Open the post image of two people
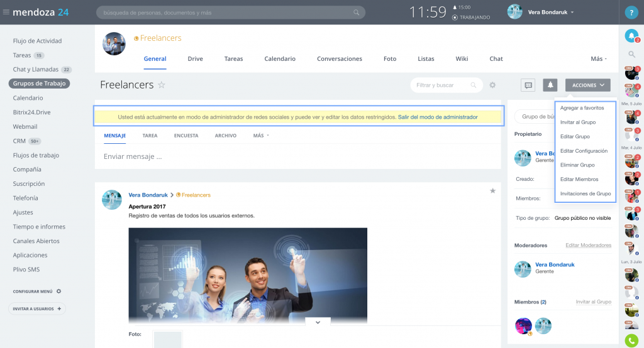 click(x=248, y=276)
